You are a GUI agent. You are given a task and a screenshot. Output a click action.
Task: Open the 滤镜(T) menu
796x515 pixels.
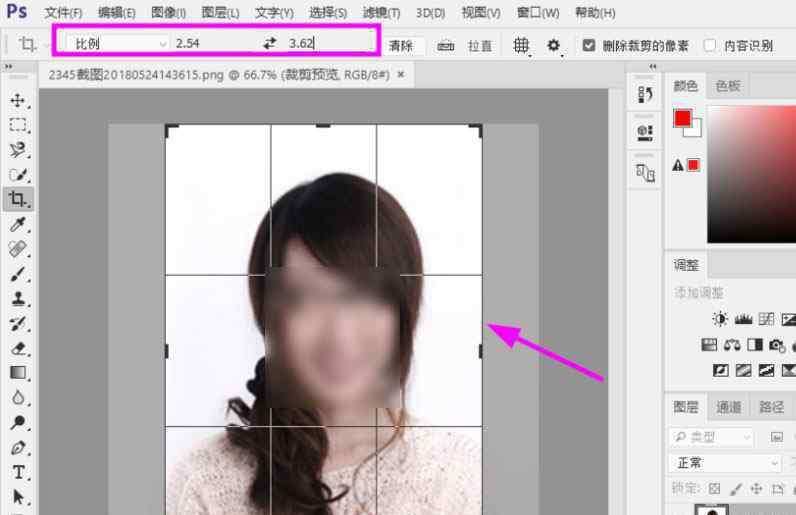380,13
